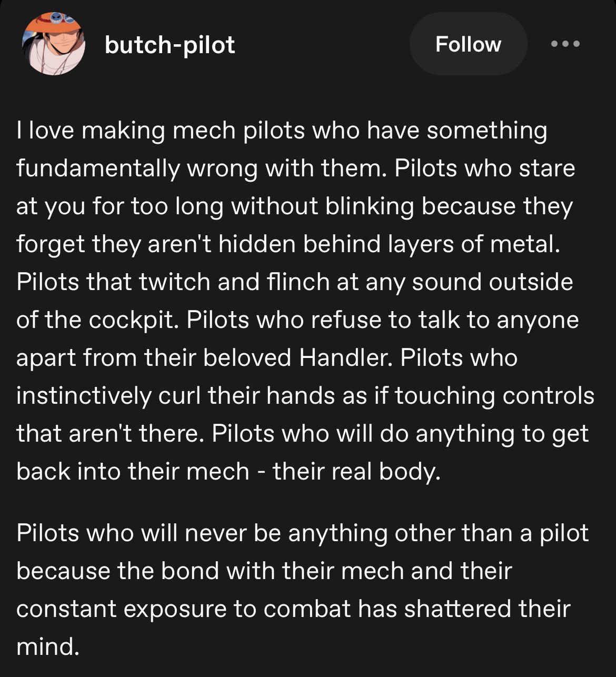Click the line starting "back into their mech"
The height and width of the screenshot is (677, 616).
click(228, 472)
